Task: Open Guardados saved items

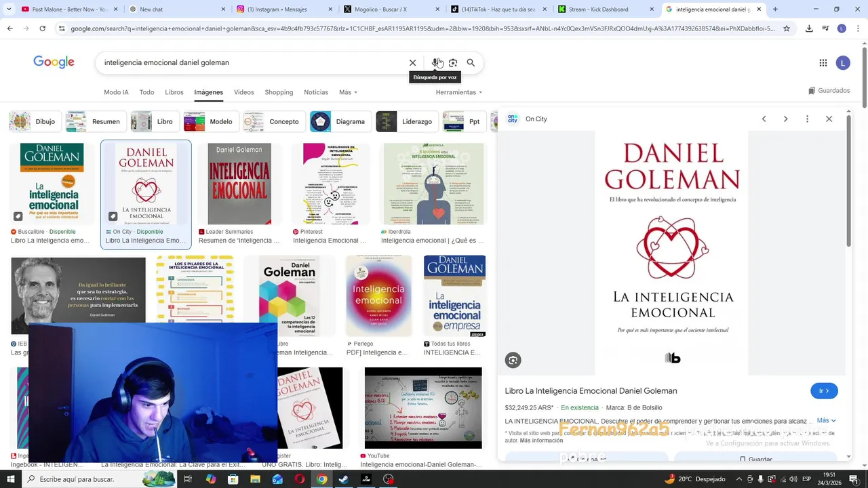Action: coord(829,91)
